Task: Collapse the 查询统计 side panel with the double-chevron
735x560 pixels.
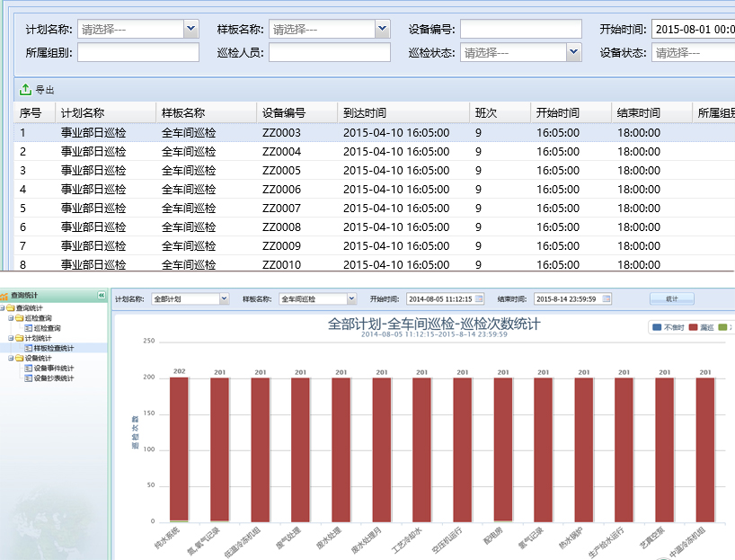Action: point(102,295)
